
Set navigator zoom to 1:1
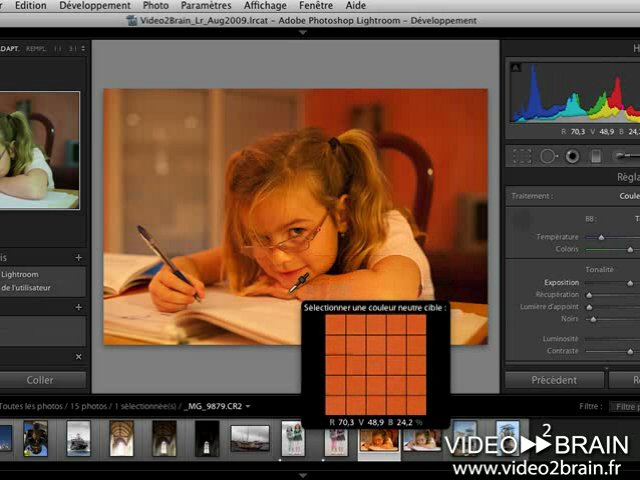point(58,49)
